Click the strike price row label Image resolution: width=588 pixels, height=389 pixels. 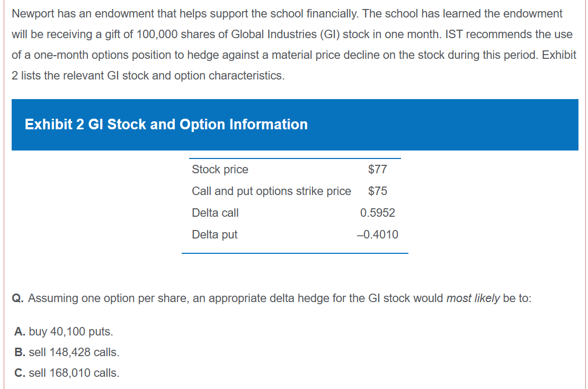[271, 191]
